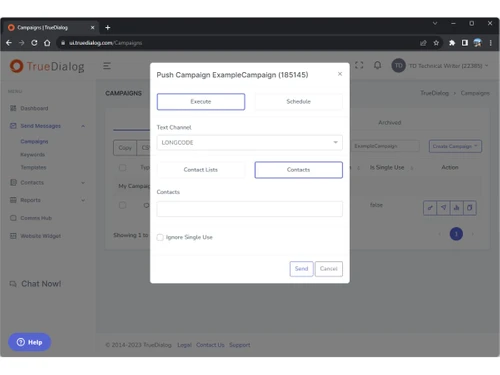The width and height of the screenshot is (500, 375).
Task: Select the Execute option
Action: pyautogui.click(x=201, y=102)
